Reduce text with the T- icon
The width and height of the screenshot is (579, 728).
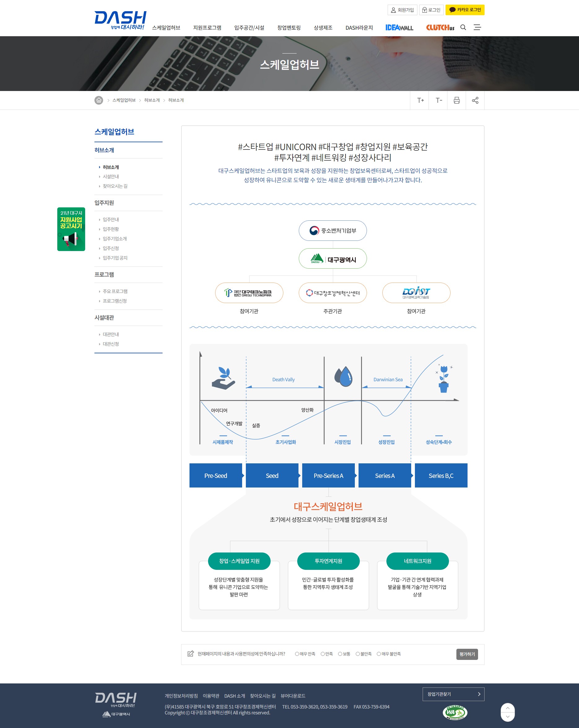click(x=438, y=100)
